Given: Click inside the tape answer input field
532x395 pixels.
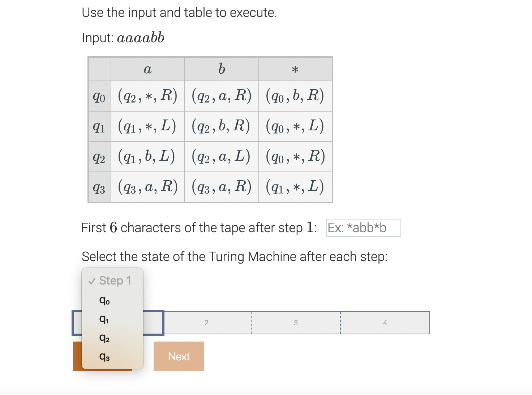Looking at the screenshot, I should coord(363,228).
